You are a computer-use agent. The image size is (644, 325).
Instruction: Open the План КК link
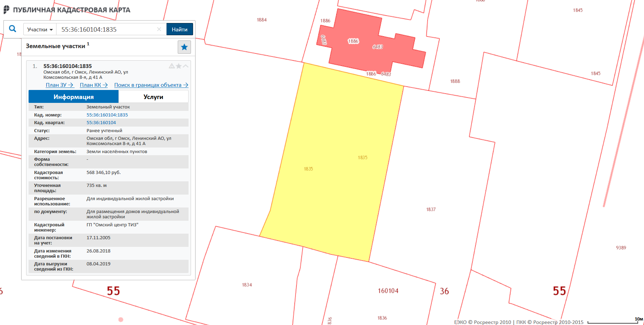pyautogui.click(x=93, y=85)
